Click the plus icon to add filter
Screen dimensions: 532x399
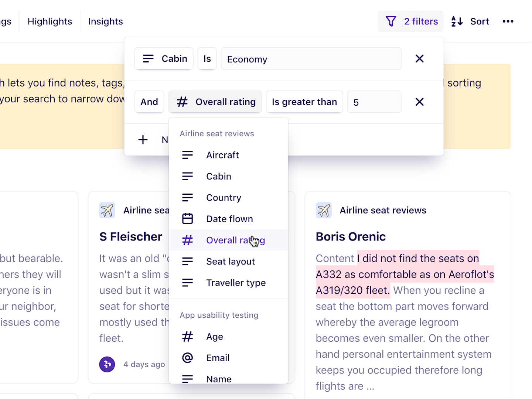click(x=143, y=140)
